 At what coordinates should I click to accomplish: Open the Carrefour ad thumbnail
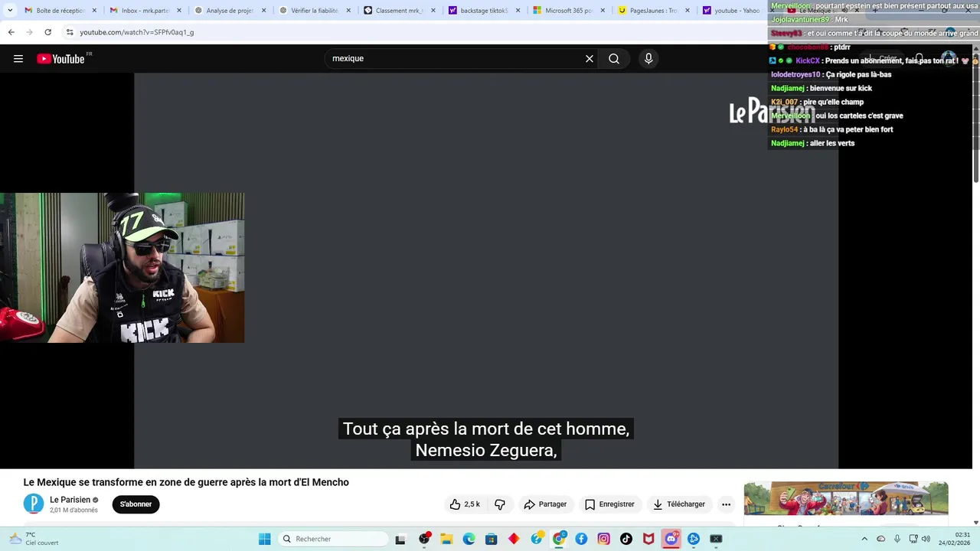846,498
